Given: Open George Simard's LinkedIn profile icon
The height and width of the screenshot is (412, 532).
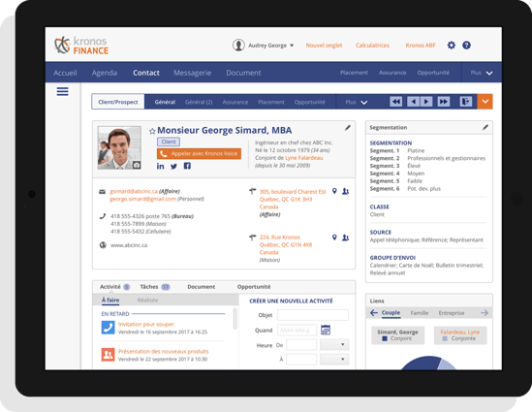Looking at the screenshot, I should 160,166.
